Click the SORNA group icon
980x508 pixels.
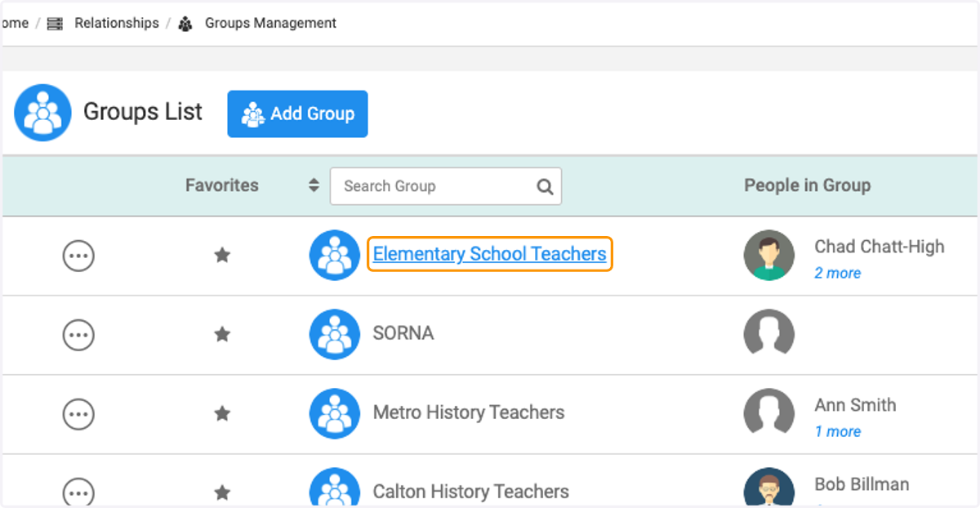(x=335, y=334)
